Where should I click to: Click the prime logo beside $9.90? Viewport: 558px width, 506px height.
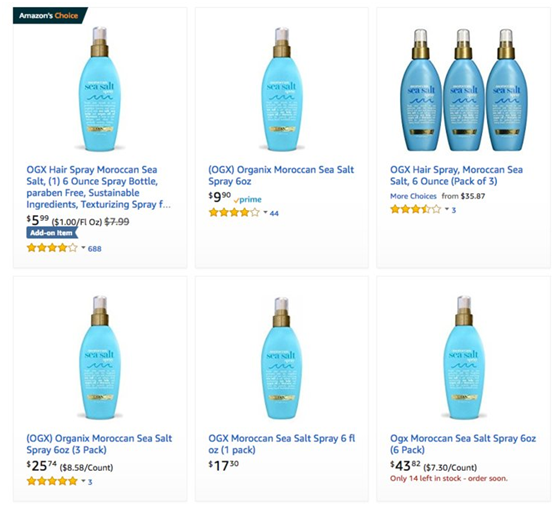pyautogui.click(x=248, y=200)
